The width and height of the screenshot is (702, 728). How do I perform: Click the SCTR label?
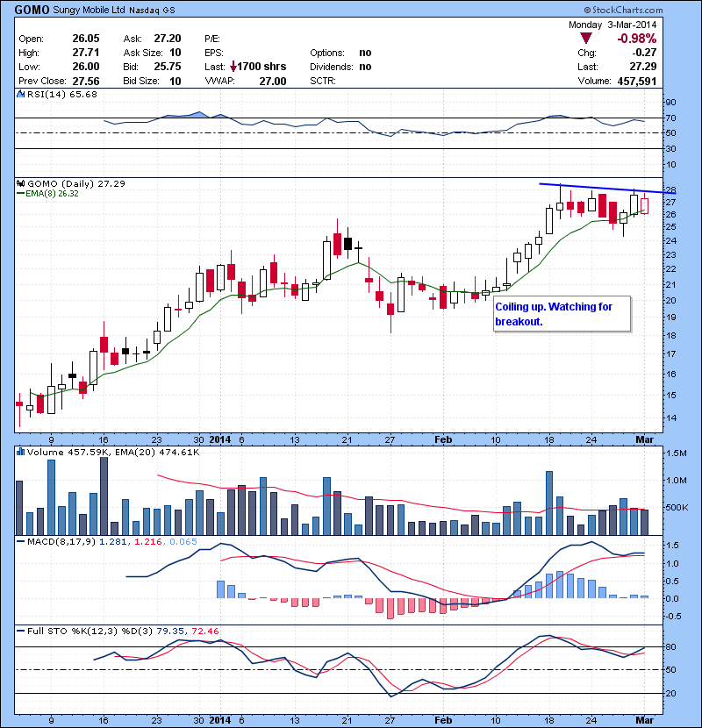pyautogui.click(x=322, y=82)
